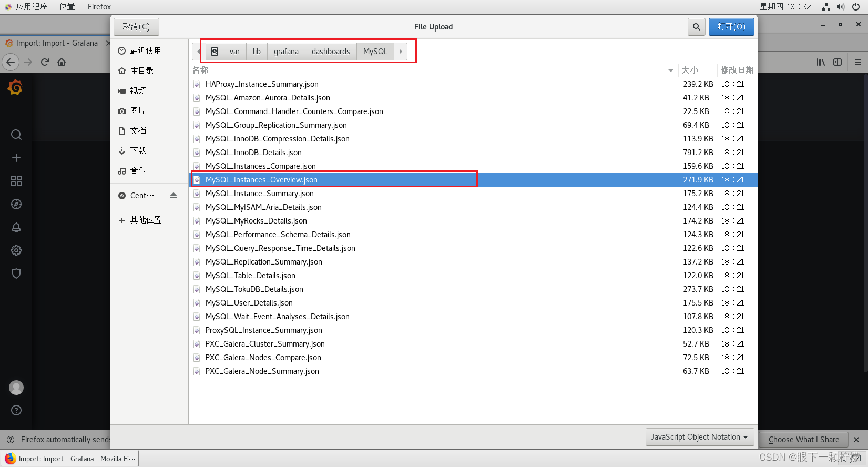This screenshot has width=868, height=467.
Task: Click the dashboards path segment
Action: [x=331, y=52]
